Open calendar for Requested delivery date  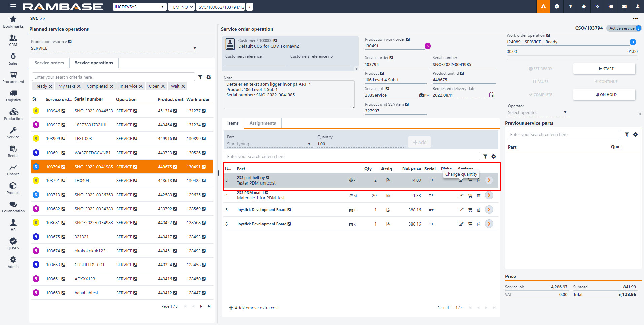tap(492, 95)
